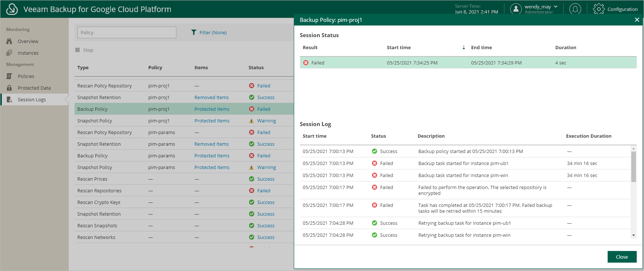644x271 pixels.
Task: Click failed icon in Session Status row
Action: [x=306, y=63]
